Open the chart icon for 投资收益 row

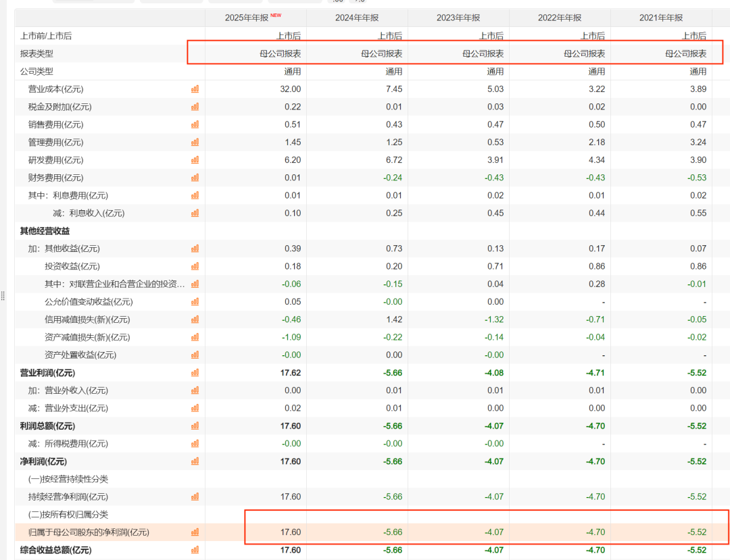click(195, 266)
